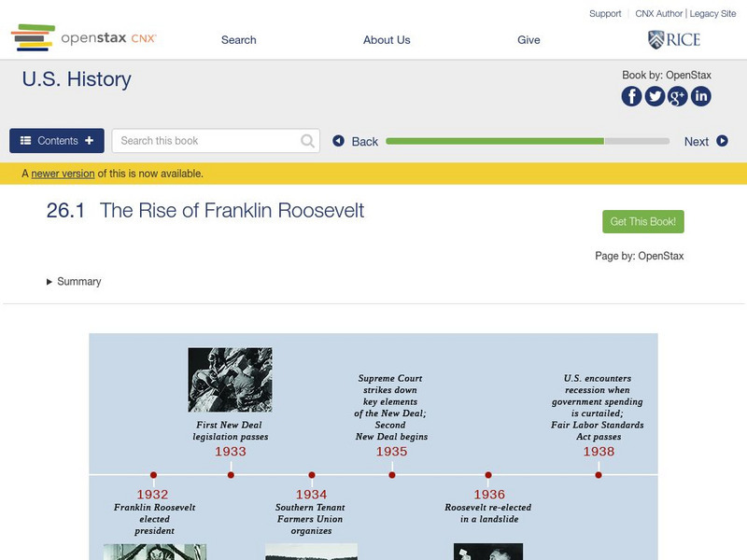Click the Rice University logo

(673, 39)
